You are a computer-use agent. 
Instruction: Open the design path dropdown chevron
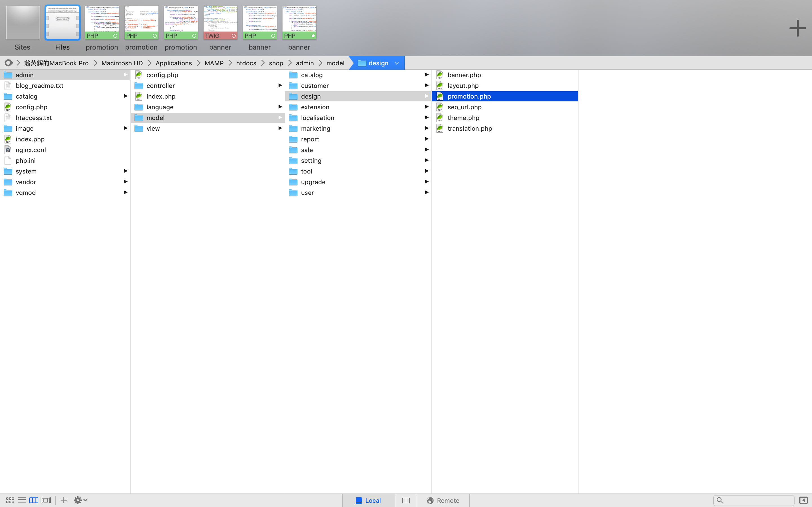397,63
